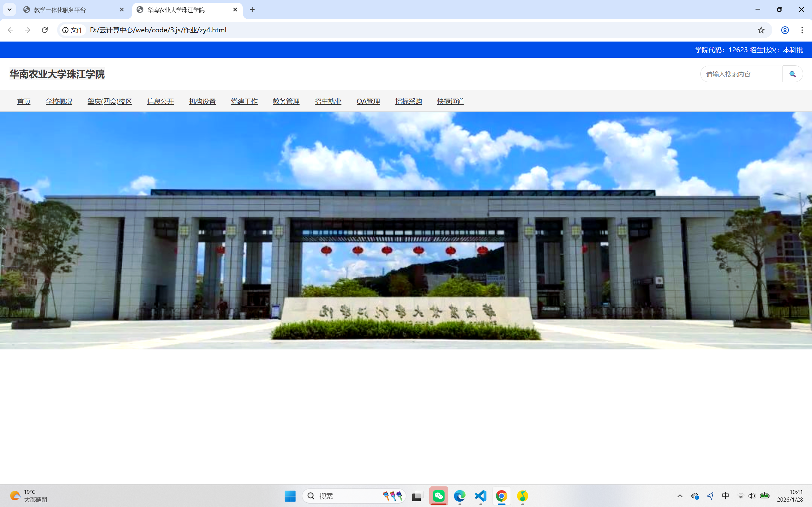This screenshot has width=812, height=507.
Task: Click the campus gate banner image
Action: click(x=406, y=231)
